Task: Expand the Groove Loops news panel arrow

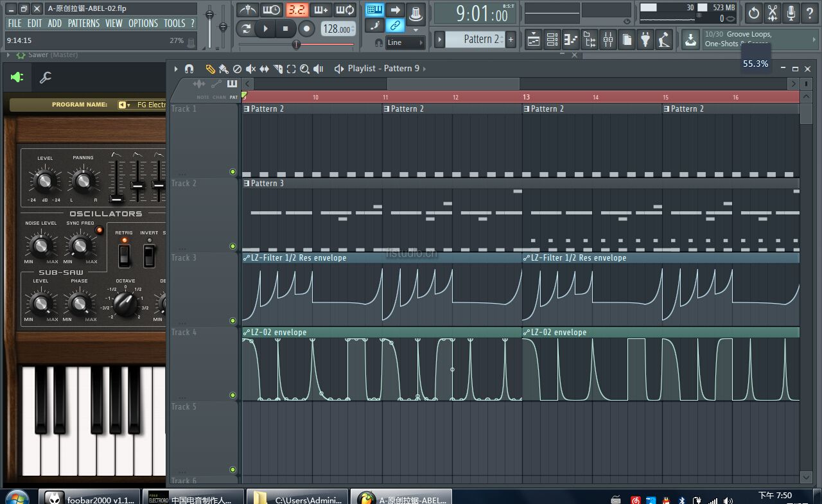Action: pos(814,39)
